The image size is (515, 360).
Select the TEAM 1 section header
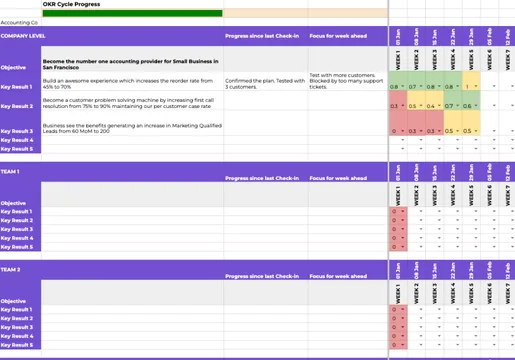(x=10, y=172)
